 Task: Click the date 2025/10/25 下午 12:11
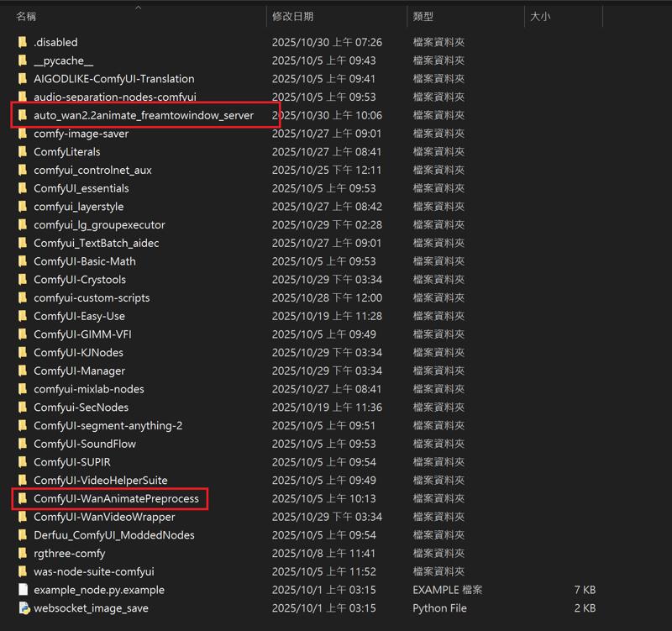pos(327,171)
